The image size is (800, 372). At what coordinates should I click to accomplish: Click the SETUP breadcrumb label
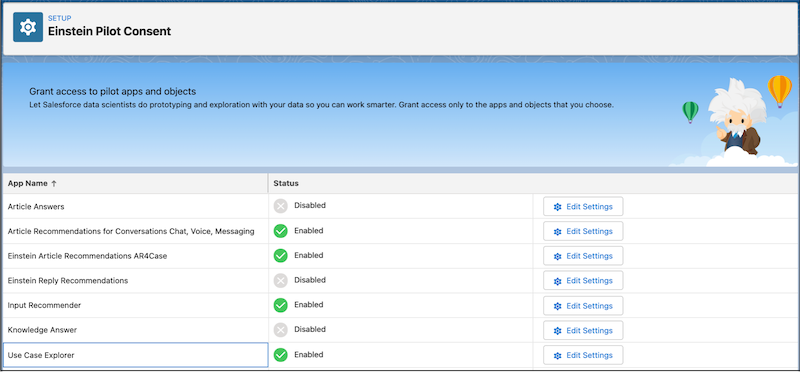click(x=59, y=18)
